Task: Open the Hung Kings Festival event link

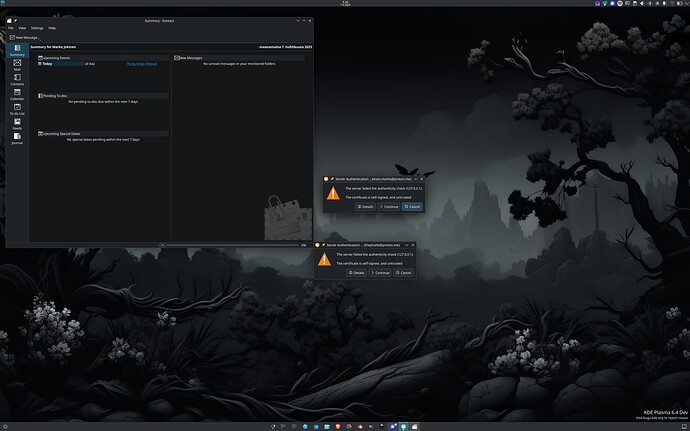Action: (x=142, y=64)
